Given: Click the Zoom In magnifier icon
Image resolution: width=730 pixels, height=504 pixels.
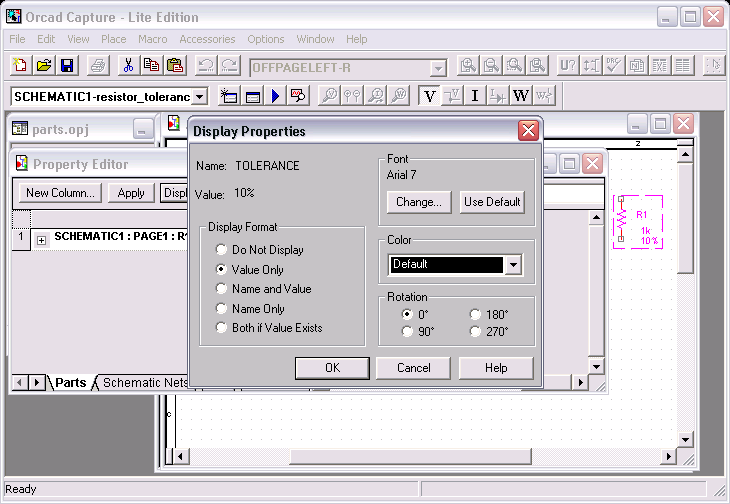Looking at the screenshot, I should [468, 66].
